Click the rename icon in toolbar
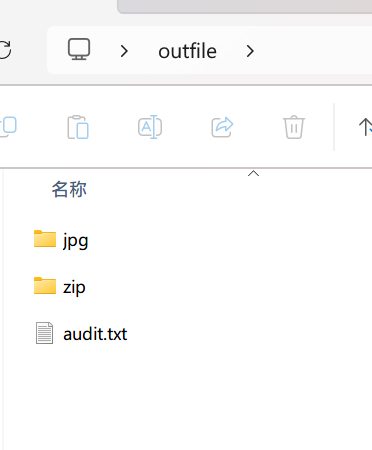This screenshot has height=450, width=372. [150, 127]
